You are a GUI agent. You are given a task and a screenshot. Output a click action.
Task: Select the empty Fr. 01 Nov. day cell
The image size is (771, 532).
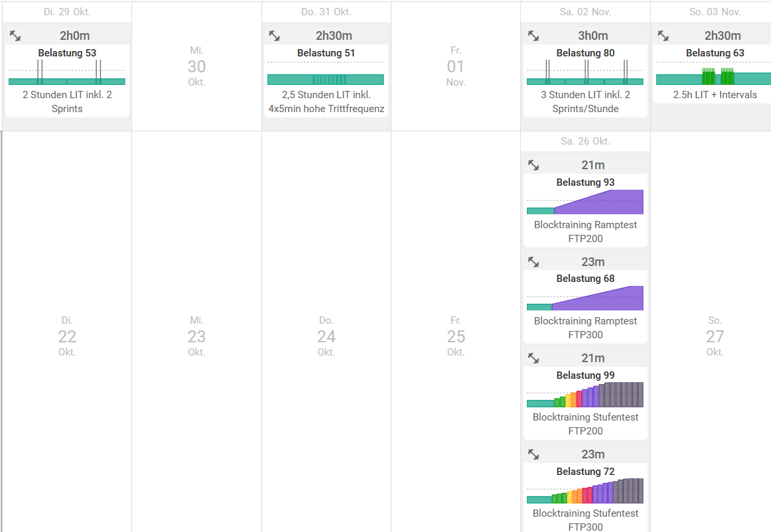pos(456,66)
